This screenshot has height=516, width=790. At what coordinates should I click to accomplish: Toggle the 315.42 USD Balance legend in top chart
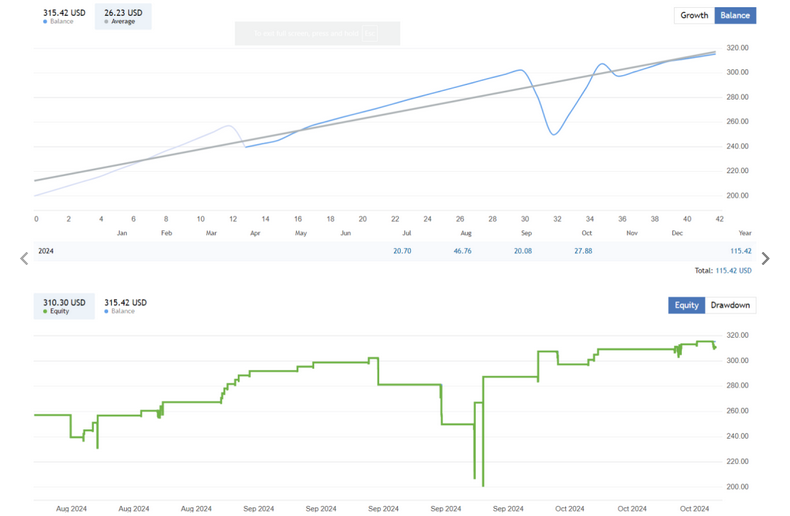click(x=64, y=16)
